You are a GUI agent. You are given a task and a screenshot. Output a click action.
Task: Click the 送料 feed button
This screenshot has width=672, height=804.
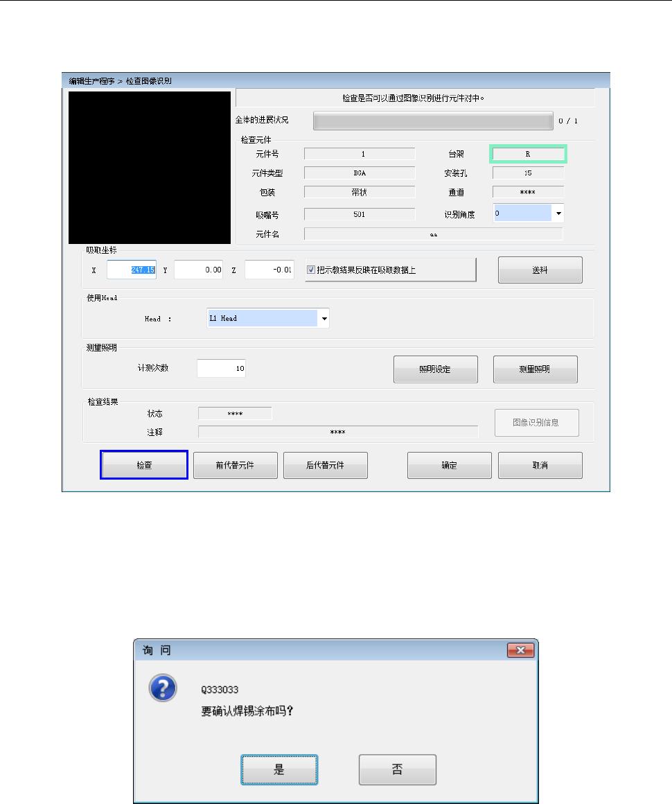[x=540, y=270]
